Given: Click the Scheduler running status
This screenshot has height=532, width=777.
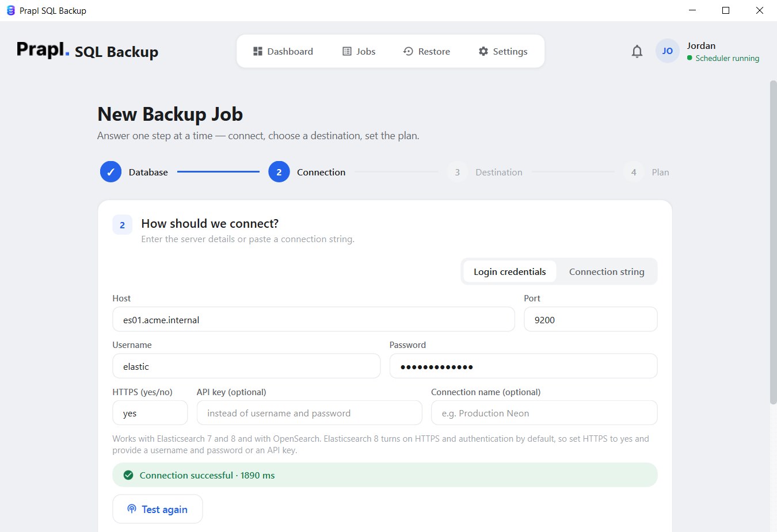Looking at the screenshot, I should [723, 58].
